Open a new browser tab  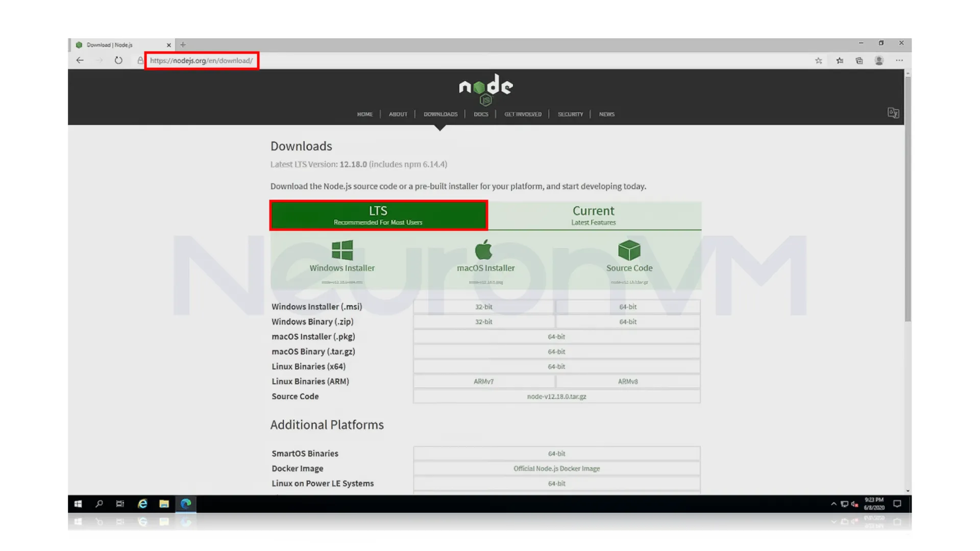coord(183,45)
